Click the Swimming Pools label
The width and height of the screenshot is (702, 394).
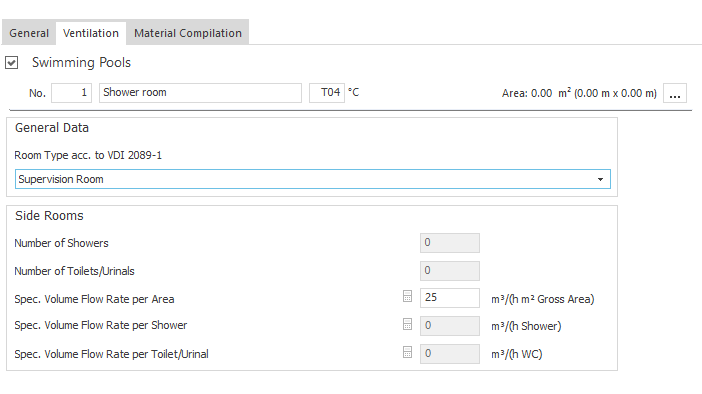pyautogui.click(x=81, y=63)
